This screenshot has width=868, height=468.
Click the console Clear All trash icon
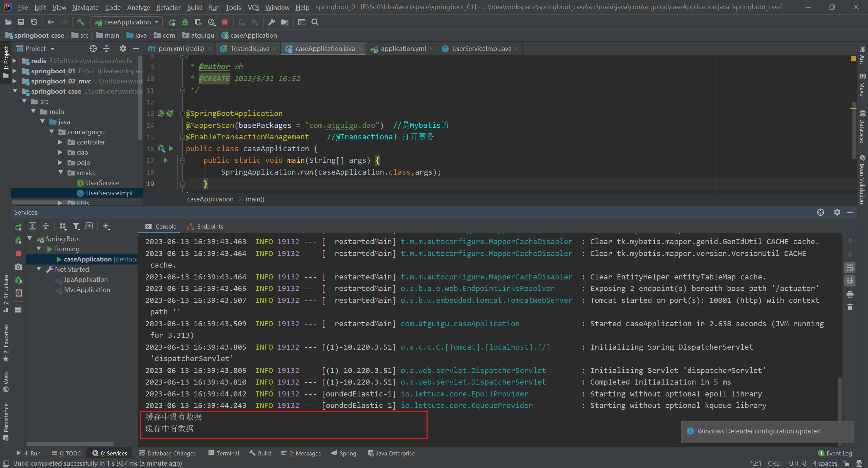850,307
